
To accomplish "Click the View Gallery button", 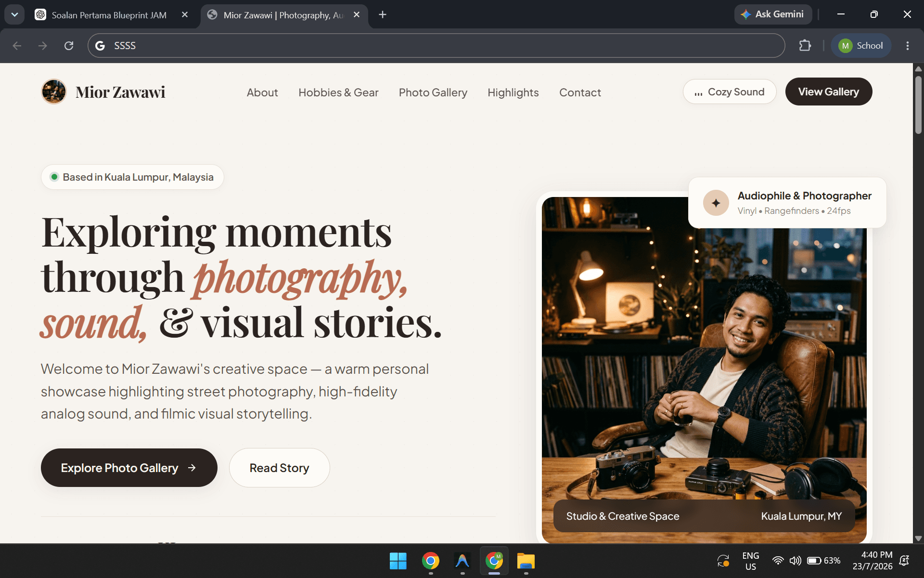I will (829, 92).
